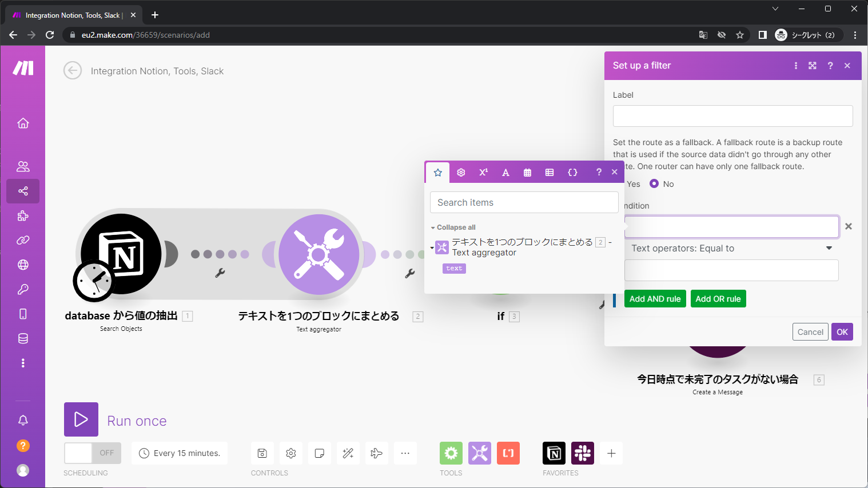Switch to the math functions tab
Screen dimensions: 868x488
[x=483, y=172]
